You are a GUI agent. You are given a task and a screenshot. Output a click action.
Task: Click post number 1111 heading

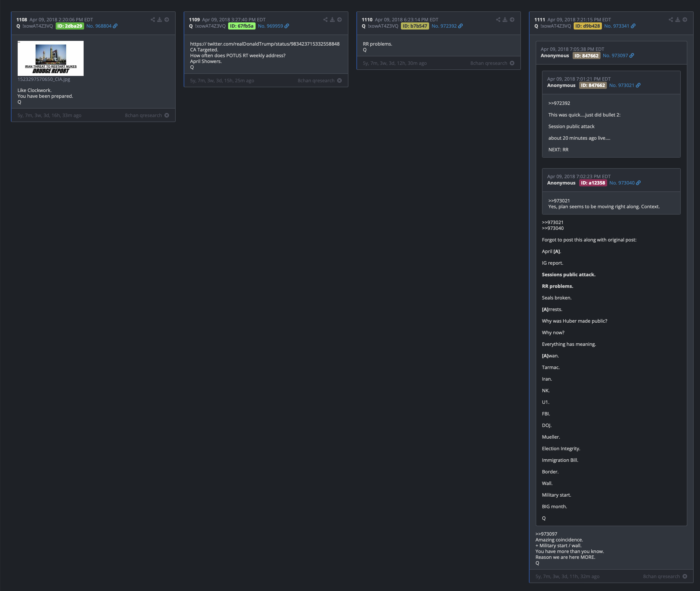tap(540, 20)
